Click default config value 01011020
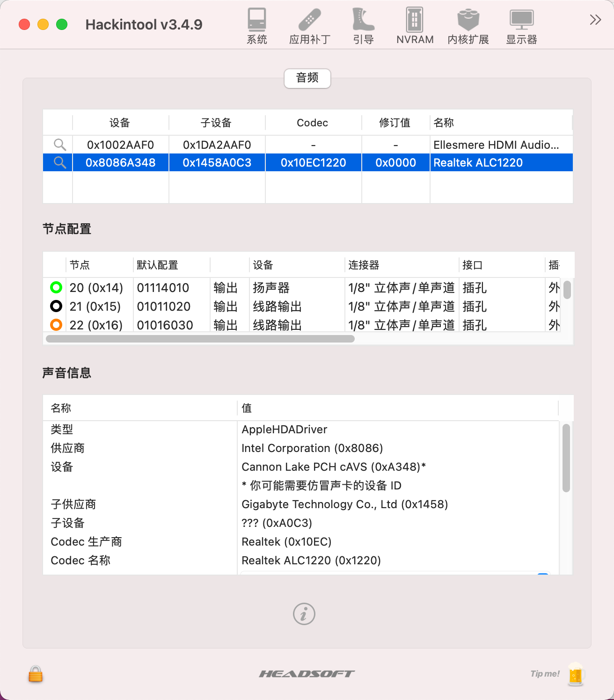 pyautogui.click(x=164, y=306)
